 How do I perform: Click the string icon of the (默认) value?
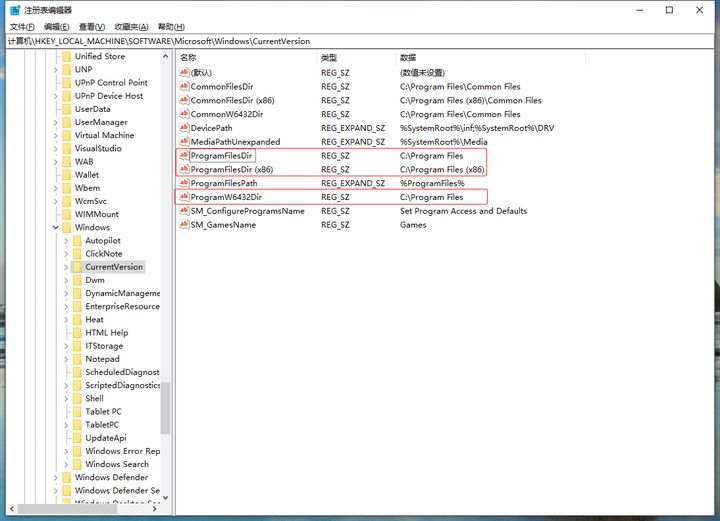(x=184, y=73)
